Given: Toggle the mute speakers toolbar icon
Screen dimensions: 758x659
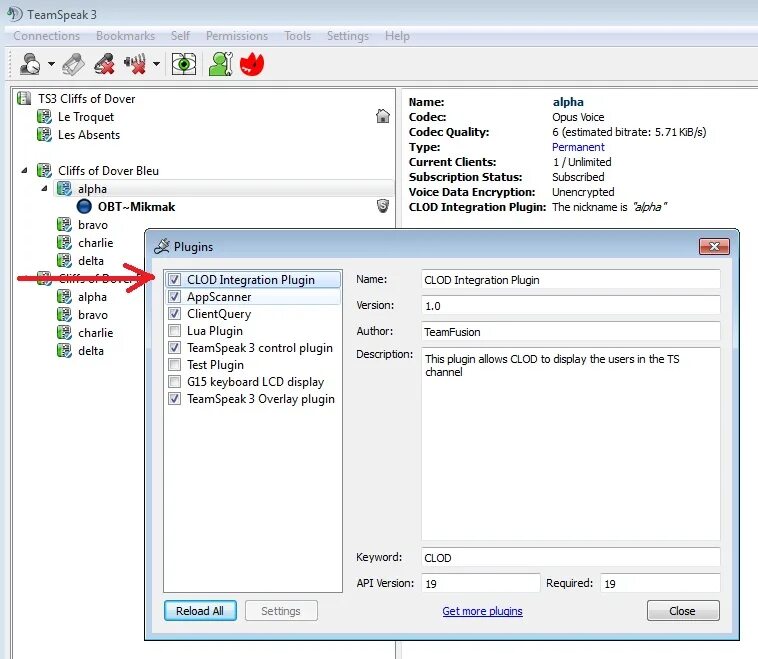Looking at the screenshot, I should pos(135,64).
